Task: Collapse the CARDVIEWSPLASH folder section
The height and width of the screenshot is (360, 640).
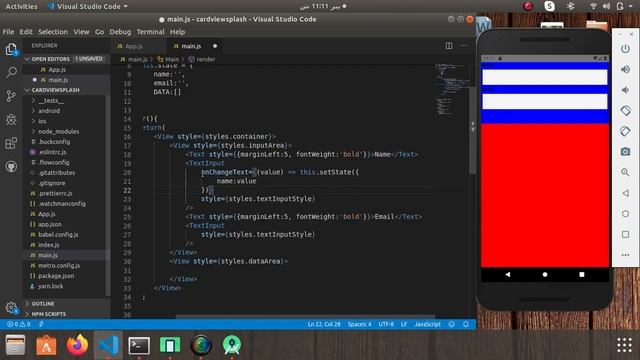Action: point(67,90)
